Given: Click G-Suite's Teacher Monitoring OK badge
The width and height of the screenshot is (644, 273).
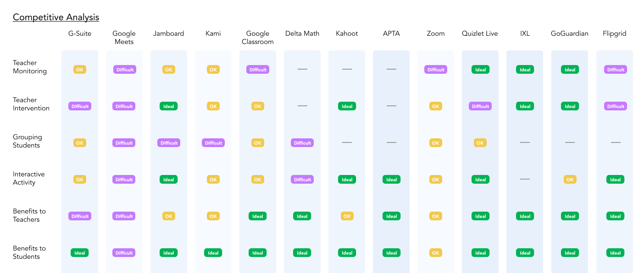Looking at the screenshot, I should pyautogui.click(x=80, y=70).
